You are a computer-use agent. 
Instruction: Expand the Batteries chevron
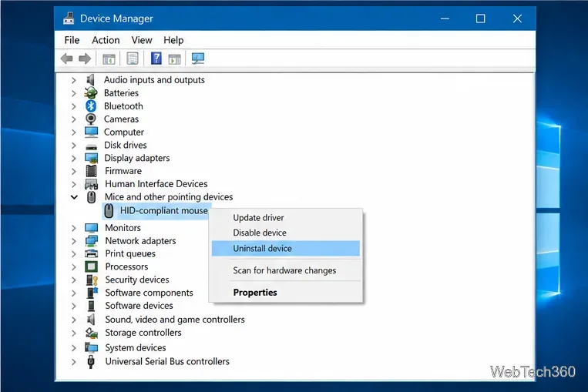pyautogui.click(x=74, y=93)
